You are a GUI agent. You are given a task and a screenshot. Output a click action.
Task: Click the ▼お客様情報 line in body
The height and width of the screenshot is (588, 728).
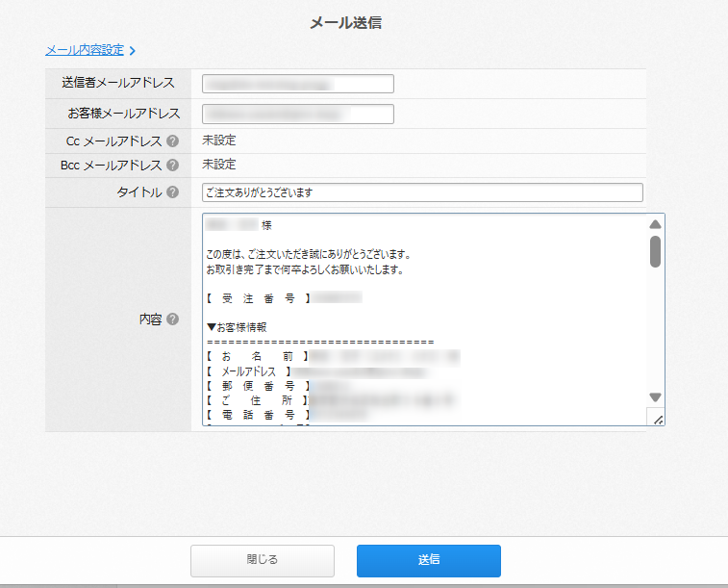(x=237, y=327)
